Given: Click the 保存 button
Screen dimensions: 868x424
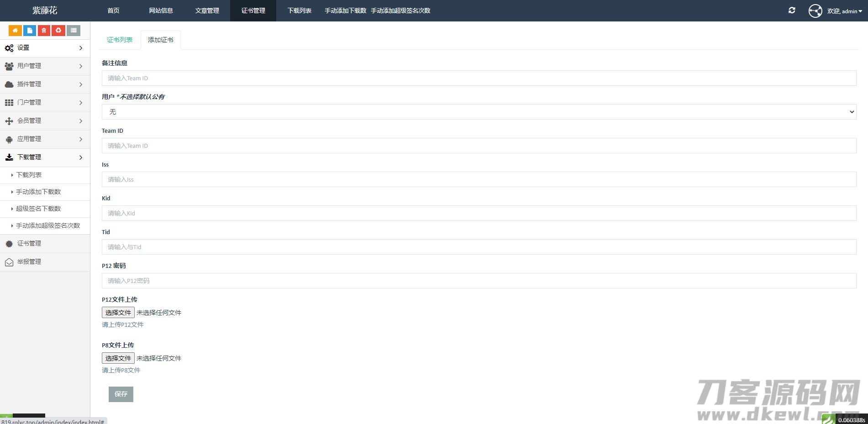Looking at the screenshot, I should [121, 394].
